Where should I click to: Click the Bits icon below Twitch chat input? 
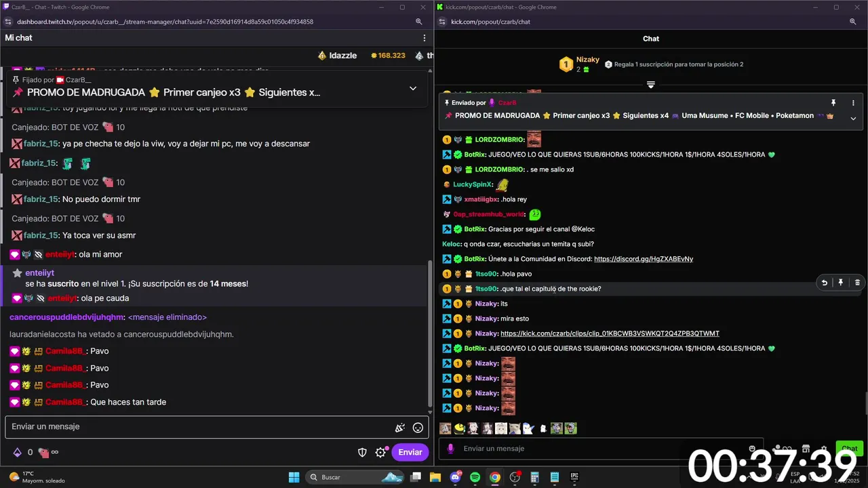coord(18,452)
